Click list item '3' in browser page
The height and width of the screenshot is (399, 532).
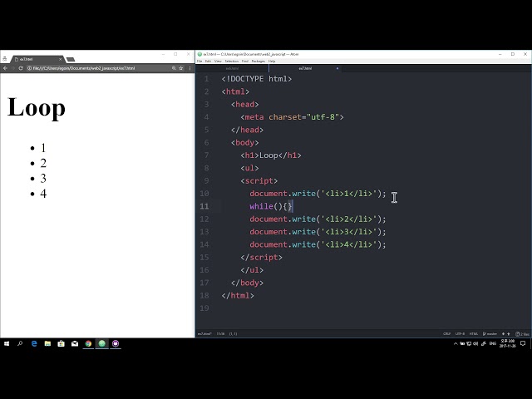[x=43, y=179]
